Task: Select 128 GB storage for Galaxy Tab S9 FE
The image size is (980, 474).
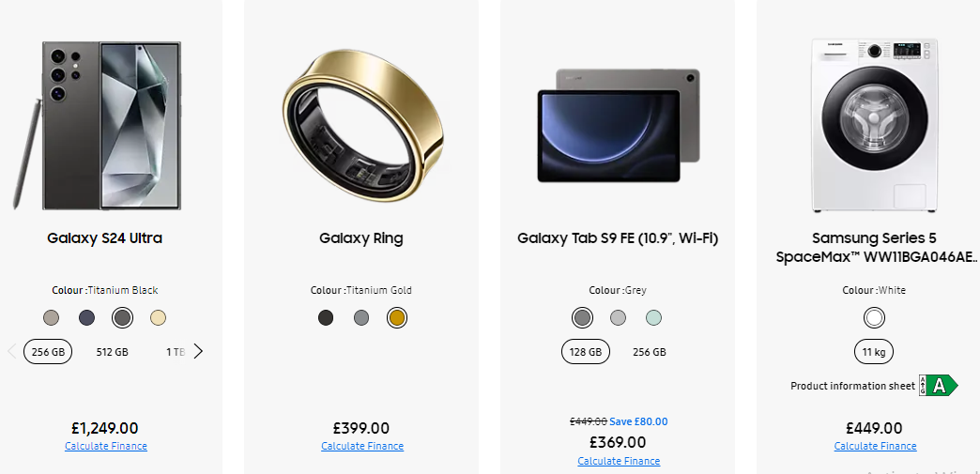Action: (585, 352)
